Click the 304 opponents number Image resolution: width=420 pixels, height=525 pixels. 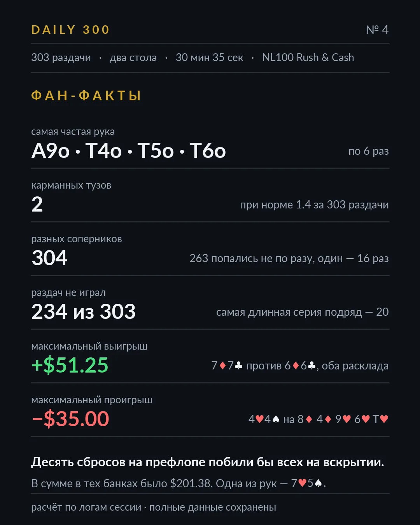click(x=49, y=258)
